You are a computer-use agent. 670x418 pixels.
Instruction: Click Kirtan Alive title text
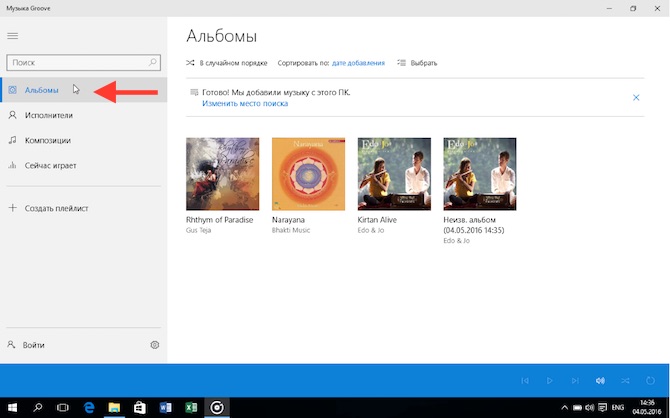tap(377, 220)
